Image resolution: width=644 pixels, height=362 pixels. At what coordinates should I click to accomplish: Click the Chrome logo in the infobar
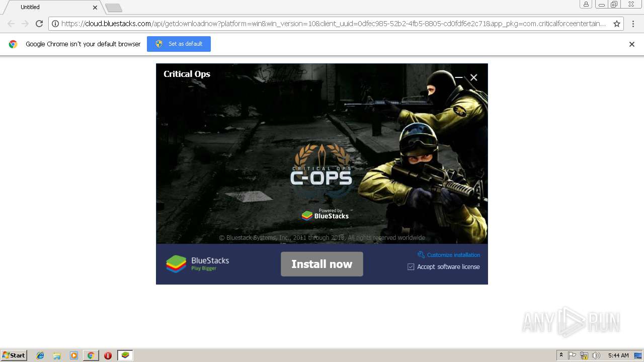click(13, 44)
